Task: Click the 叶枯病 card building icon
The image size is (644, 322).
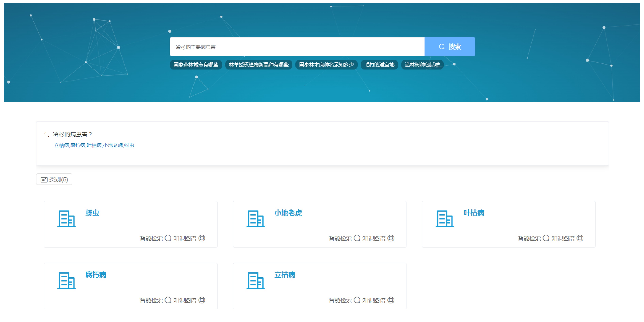Action: click(x=444, y=219)
